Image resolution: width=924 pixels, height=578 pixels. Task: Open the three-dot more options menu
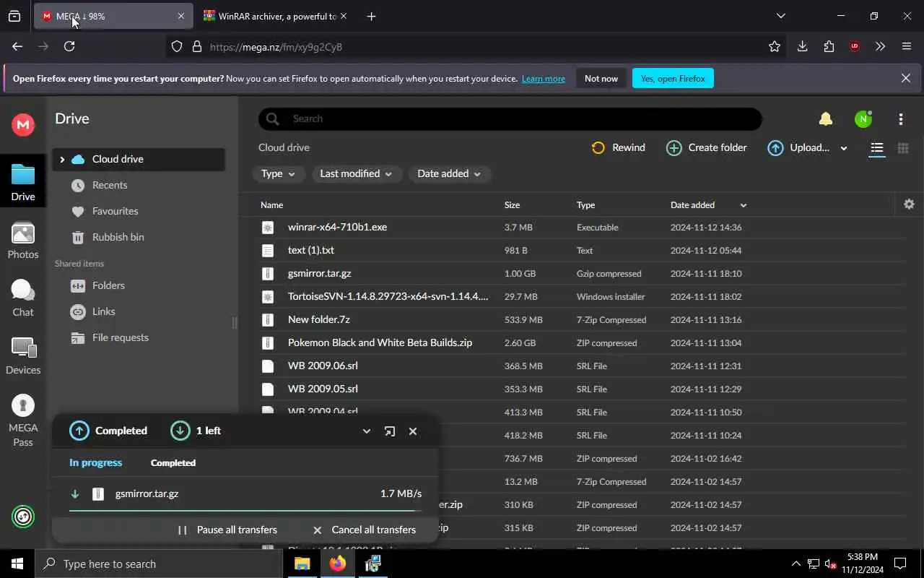click(x=901, y=119)
